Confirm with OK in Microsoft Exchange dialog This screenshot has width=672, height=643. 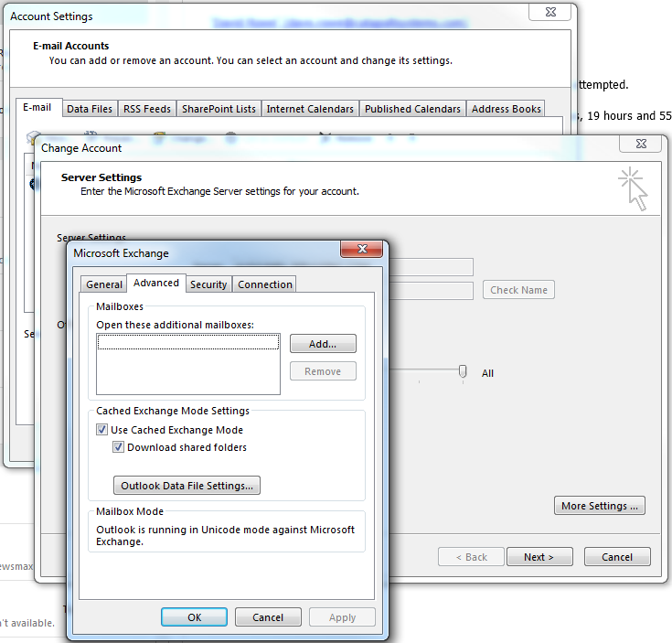[194, 617]
